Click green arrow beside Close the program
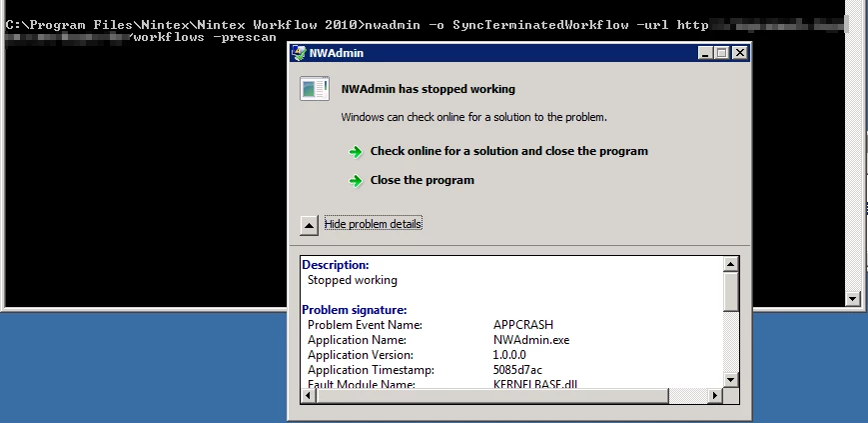 tap(356, 180)
